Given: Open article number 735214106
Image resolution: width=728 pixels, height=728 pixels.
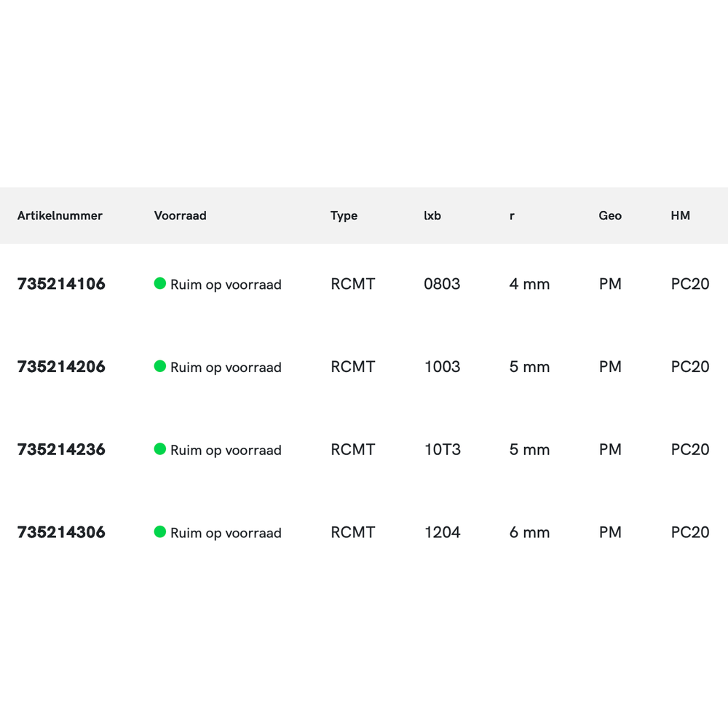Looking at the screenshot, I should point(61,284).
